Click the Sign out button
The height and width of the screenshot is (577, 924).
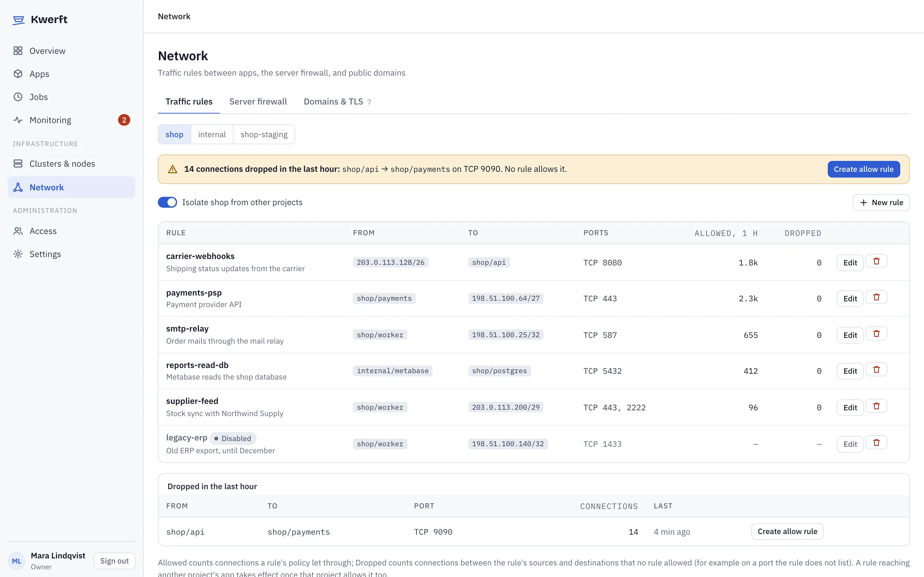tap(115, 561)
